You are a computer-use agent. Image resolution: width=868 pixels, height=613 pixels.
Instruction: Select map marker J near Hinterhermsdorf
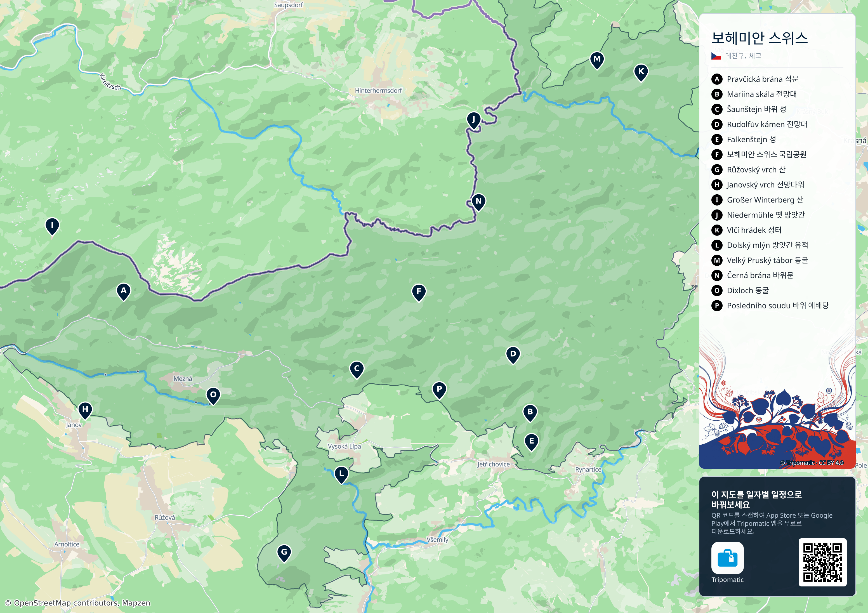pos(474,121)
